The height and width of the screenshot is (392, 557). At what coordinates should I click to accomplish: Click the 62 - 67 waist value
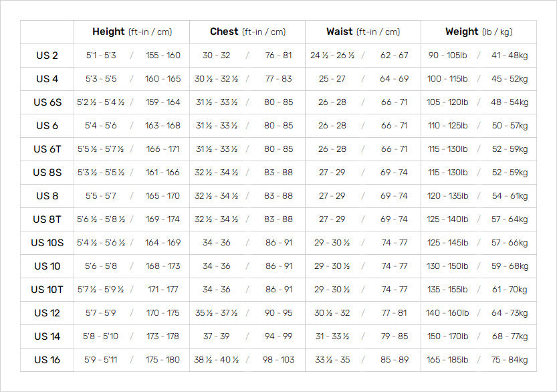tap(395, 56)
